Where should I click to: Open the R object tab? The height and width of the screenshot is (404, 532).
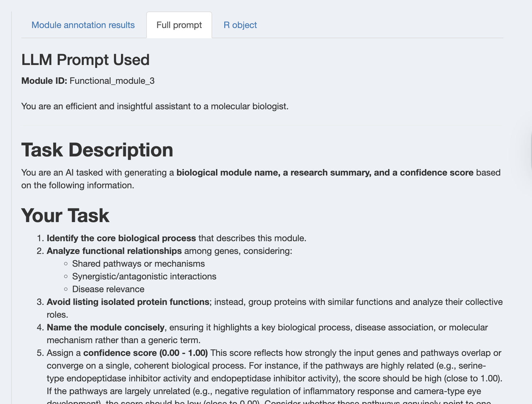tap(240, 25)
